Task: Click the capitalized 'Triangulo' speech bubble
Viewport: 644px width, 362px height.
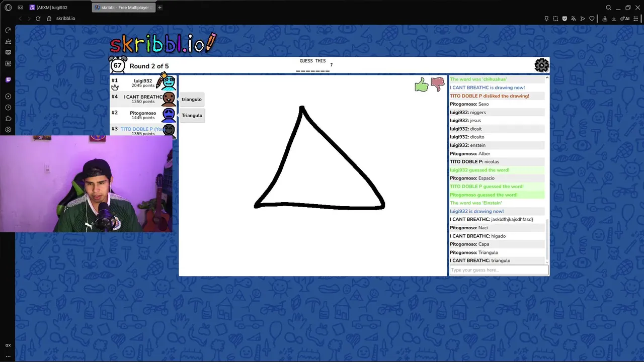Action: [x=192, y=115]
